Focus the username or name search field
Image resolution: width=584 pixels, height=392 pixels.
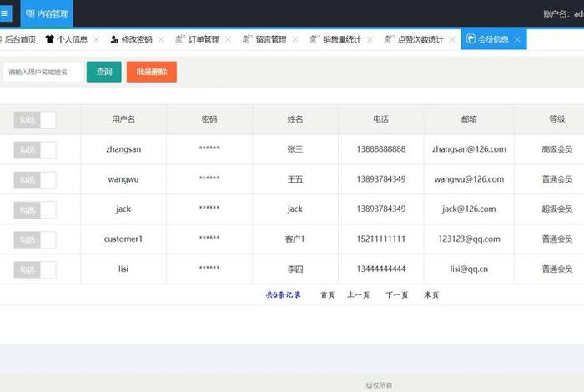(x=43, y=72)
